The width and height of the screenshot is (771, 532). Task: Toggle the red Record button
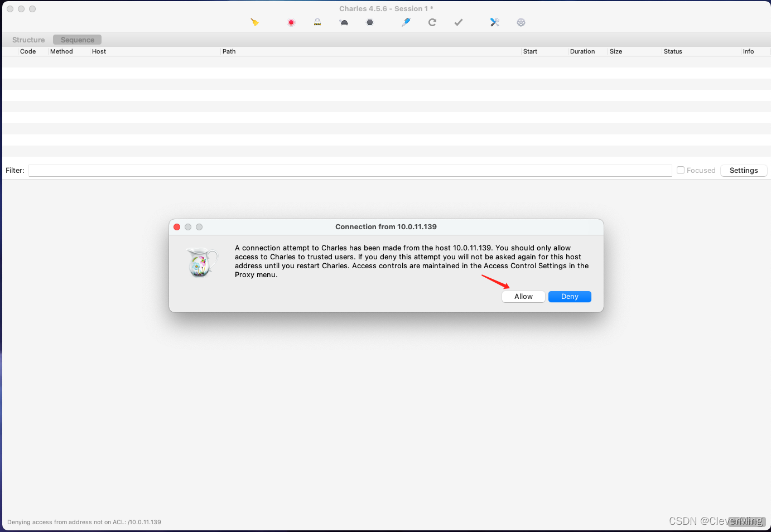pos(291,22)
